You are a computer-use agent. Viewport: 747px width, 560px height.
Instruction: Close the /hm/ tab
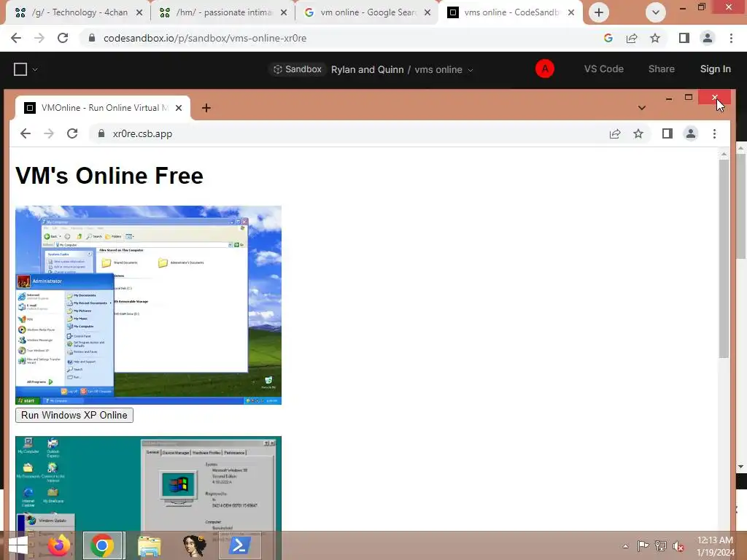[284, 12]
